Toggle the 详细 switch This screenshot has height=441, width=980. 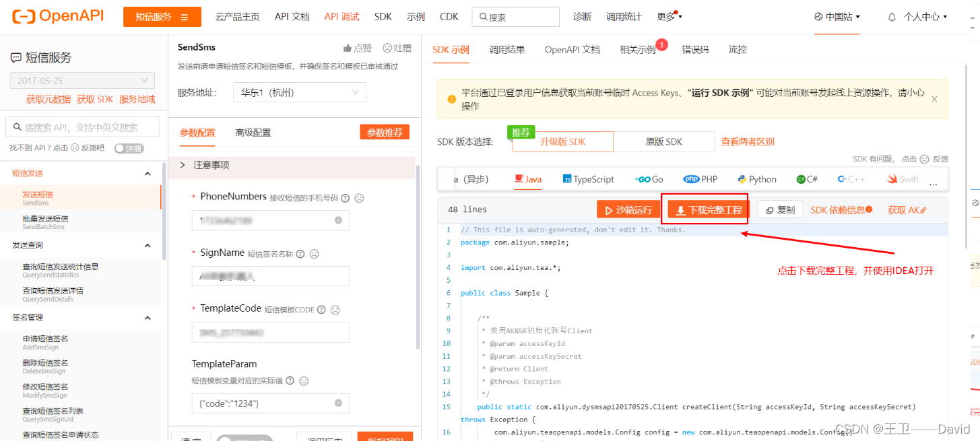pos(129,148)
